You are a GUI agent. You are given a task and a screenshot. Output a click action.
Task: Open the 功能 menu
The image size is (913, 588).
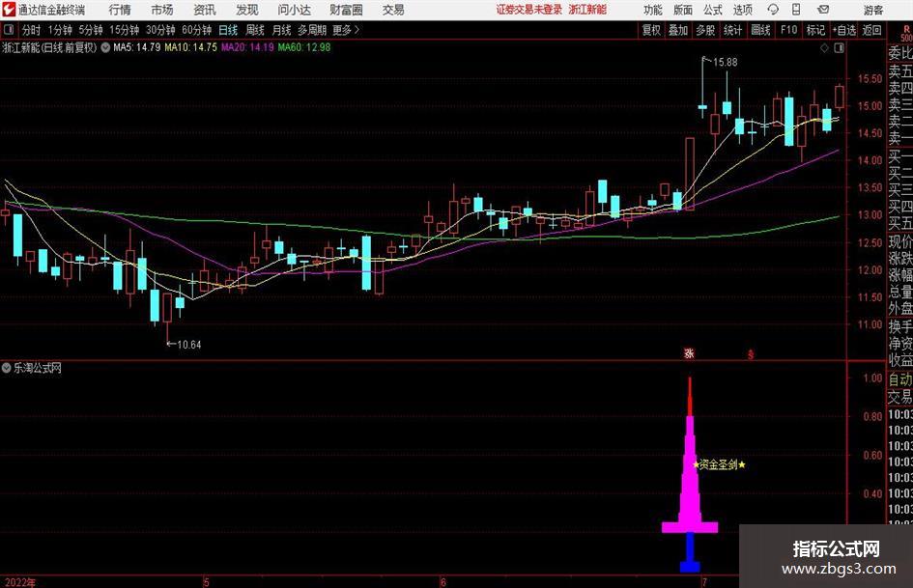(653, 10)
